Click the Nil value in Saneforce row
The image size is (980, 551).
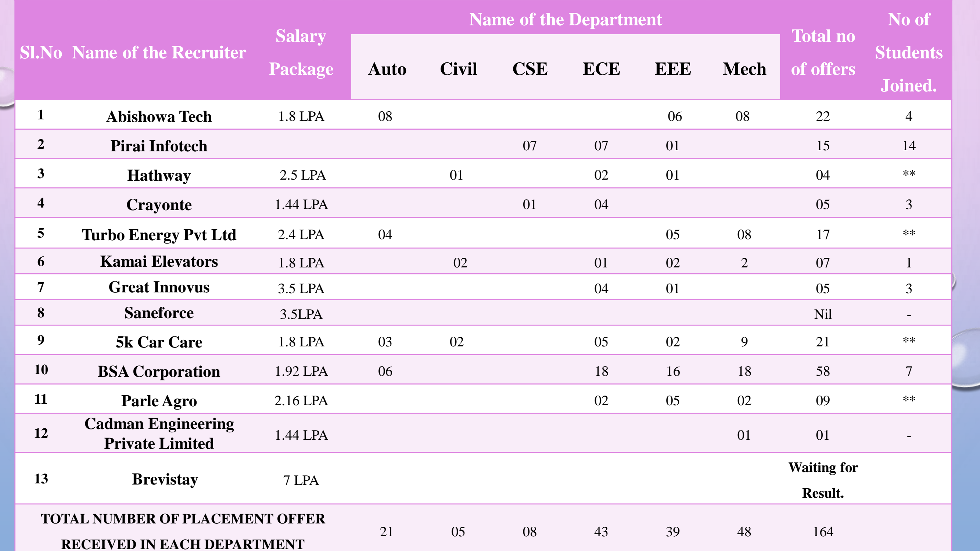(822, 314)
